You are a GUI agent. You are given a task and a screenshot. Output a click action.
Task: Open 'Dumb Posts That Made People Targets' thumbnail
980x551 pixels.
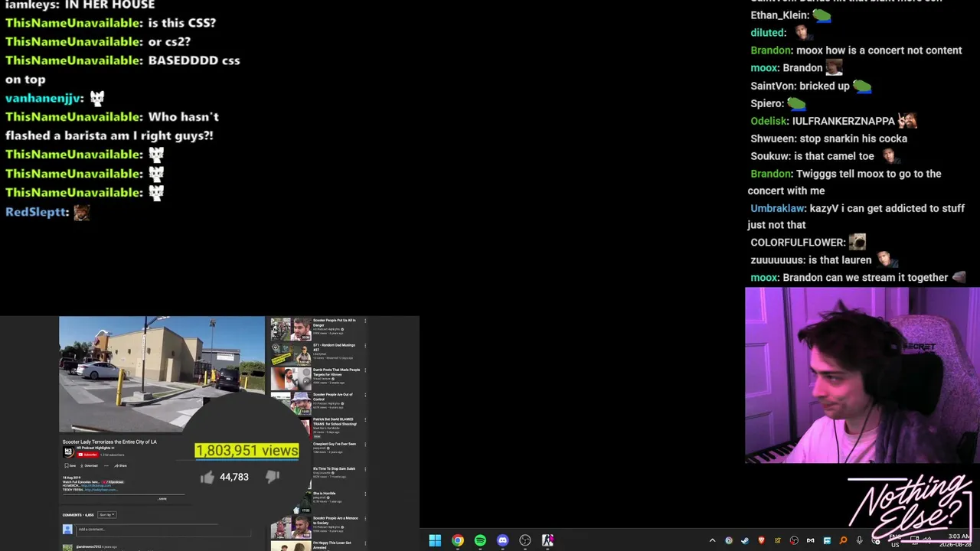(x=291, y=379)
